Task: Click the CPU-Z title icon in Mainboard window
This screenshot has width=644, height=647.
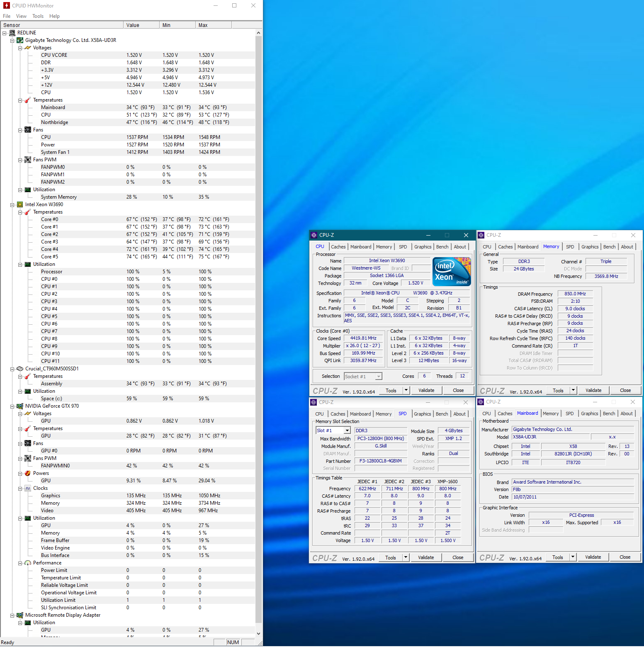Action: click(481, 402)
